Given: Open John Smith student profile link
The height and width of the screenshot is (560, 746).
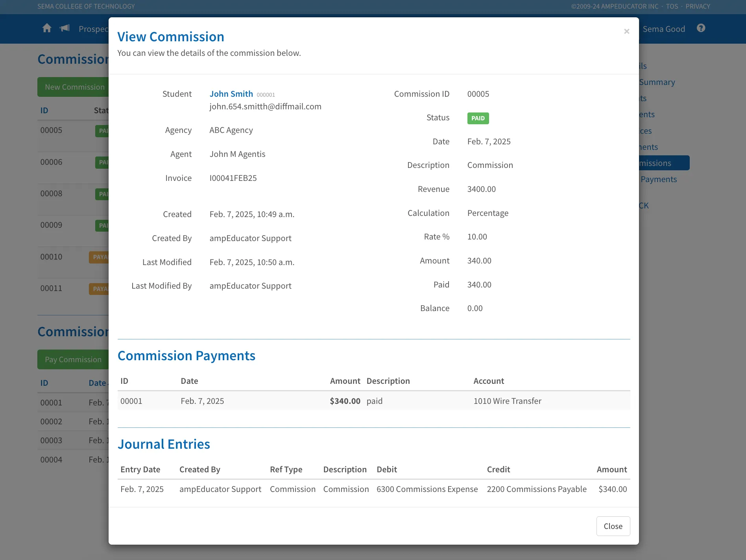Looking at the screenshot, I should pos(231,94).
